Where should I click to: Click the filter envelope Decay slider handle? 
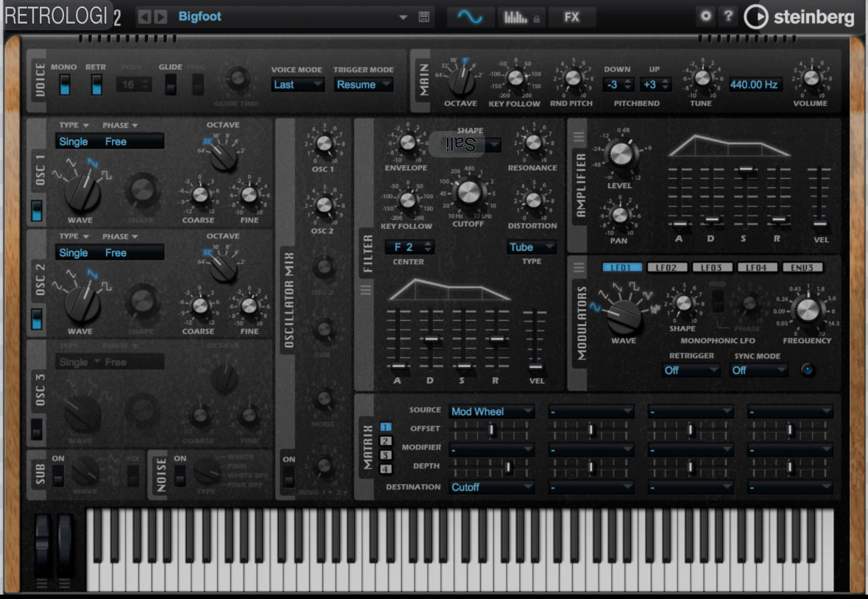431,339
